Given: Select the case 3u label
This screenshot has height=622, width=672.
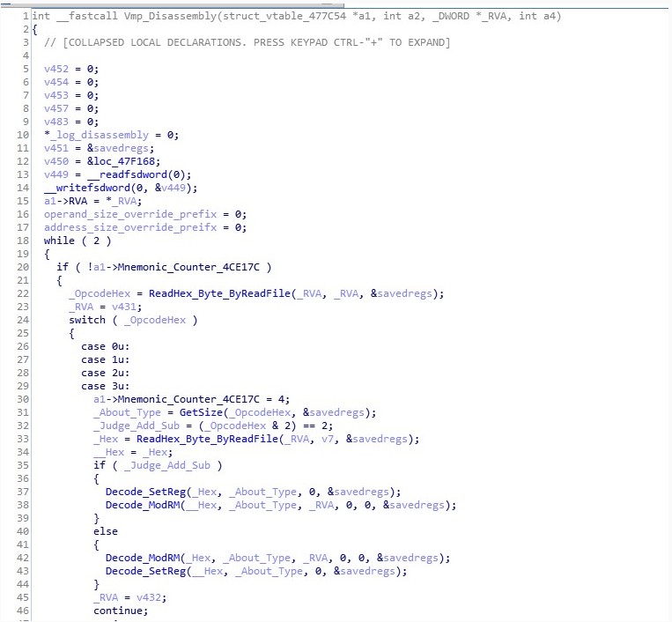Looking at the screenshot, I should point(105,386).
